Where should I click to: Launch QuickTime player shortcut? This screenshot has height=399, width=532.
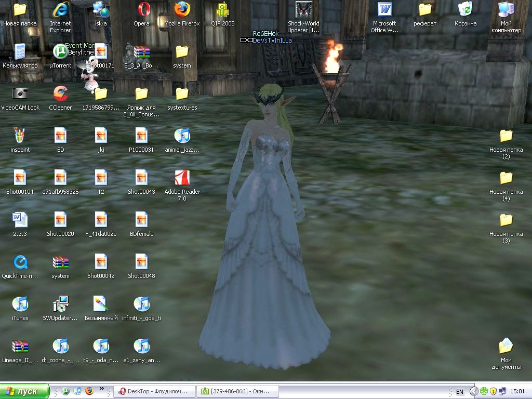coord(20,262)
